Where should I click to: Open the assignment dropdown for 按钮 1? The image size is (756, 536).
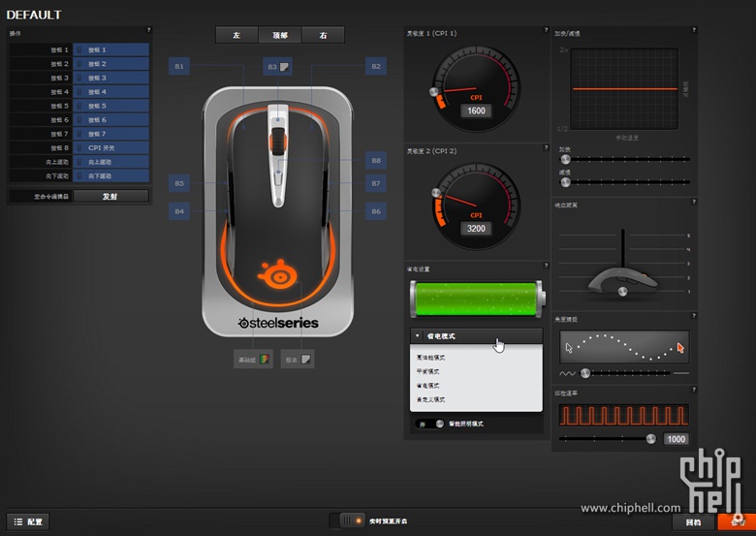pyautogui.click(x=110, y=49)
